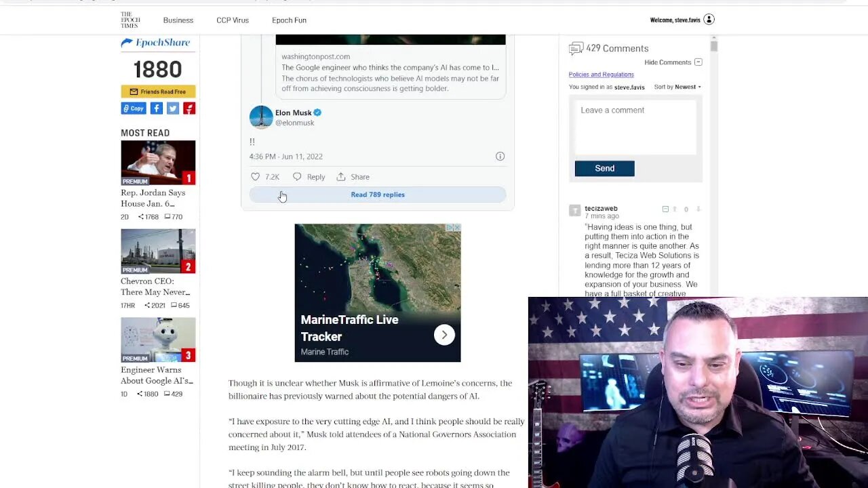Image resolution: width=868 pixels, height=488 pixels.
Task: Open the CCP Virus menu
Action: point(233,20)
